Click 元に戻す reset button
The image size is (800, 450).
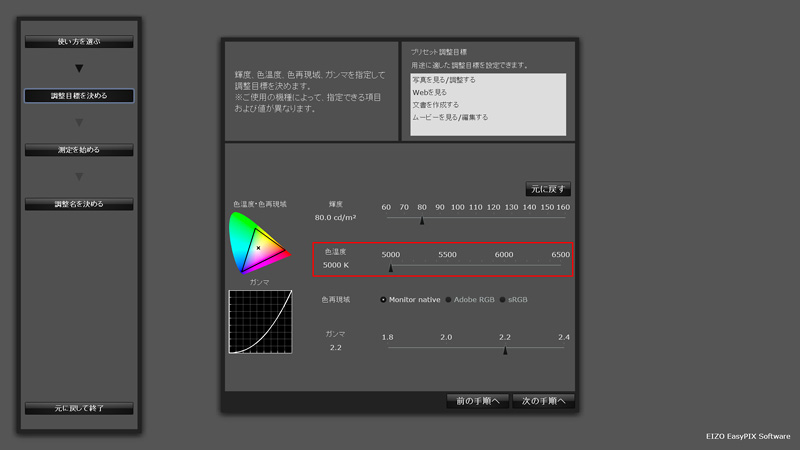pos(548,188)
